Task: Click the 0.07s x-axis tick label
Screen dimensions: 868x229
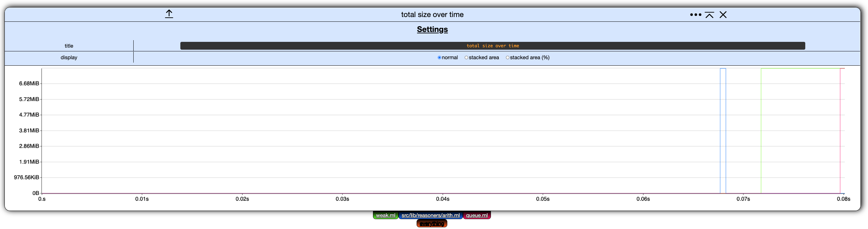Action: (743, 199)
